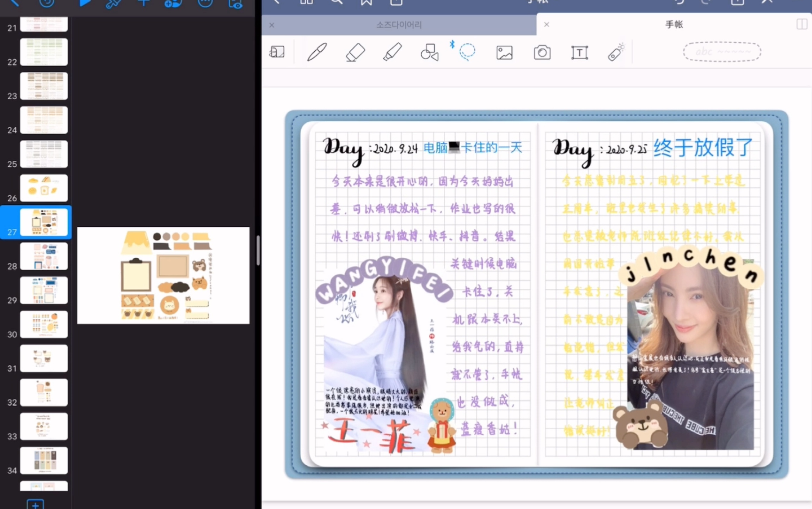Select the Eraser tool
Screen dimensions: 812x509
[x=355, y=53]
